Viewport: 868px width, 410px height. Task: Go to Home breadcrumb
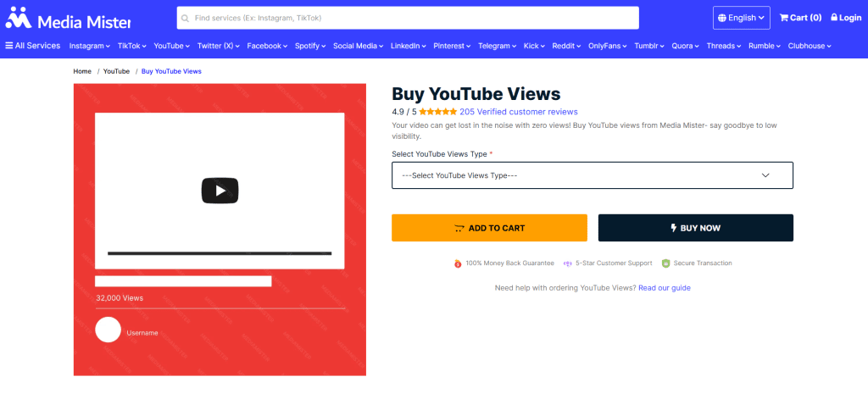click(82, 71)
